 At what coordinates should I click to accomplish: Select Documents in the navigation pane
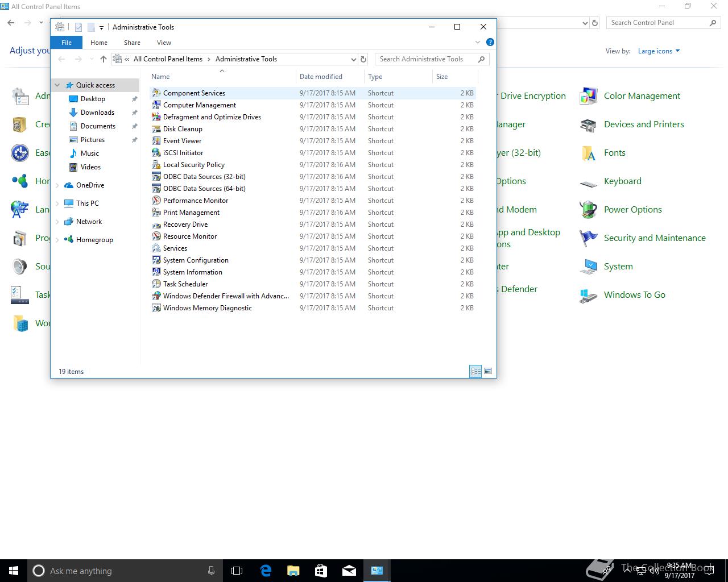point(98,126)
